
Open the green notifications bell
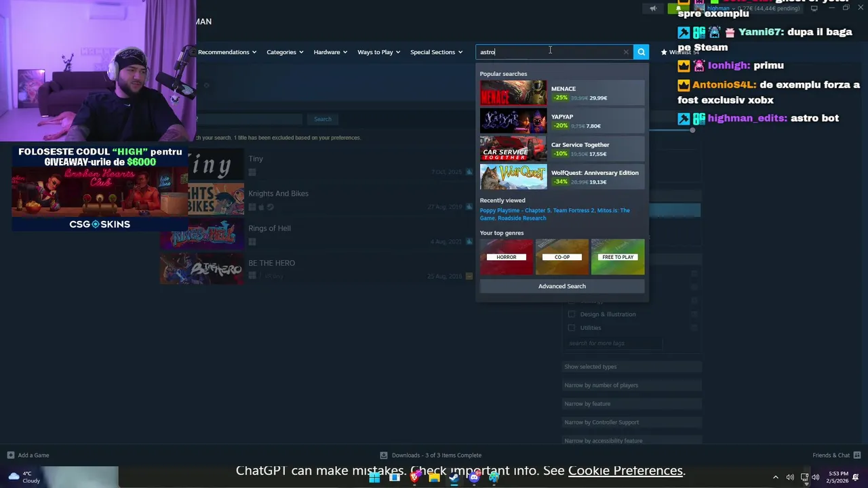coord(677,9)
